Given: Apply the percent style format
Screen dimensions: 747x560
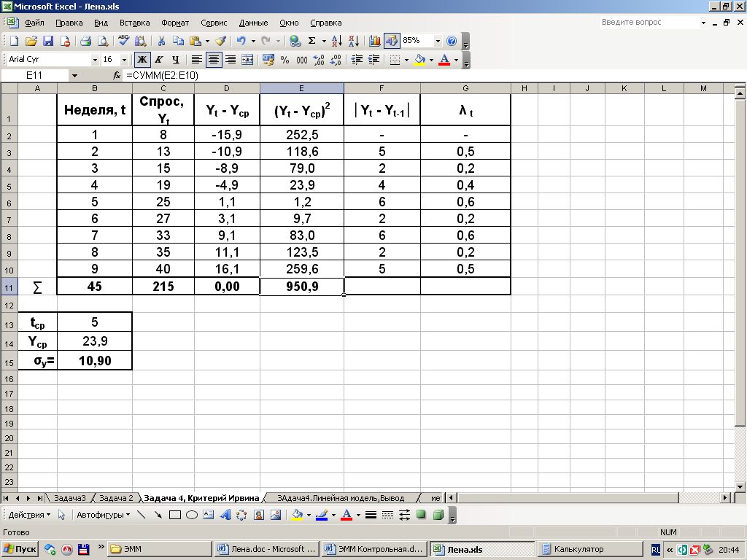Looking at the screenshot, I should (285, 60).
